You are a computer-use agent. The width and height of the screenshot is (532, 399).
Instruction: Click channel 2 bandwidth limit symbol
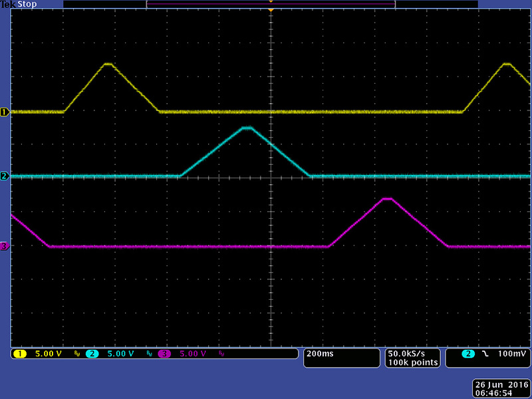point(149,354)
